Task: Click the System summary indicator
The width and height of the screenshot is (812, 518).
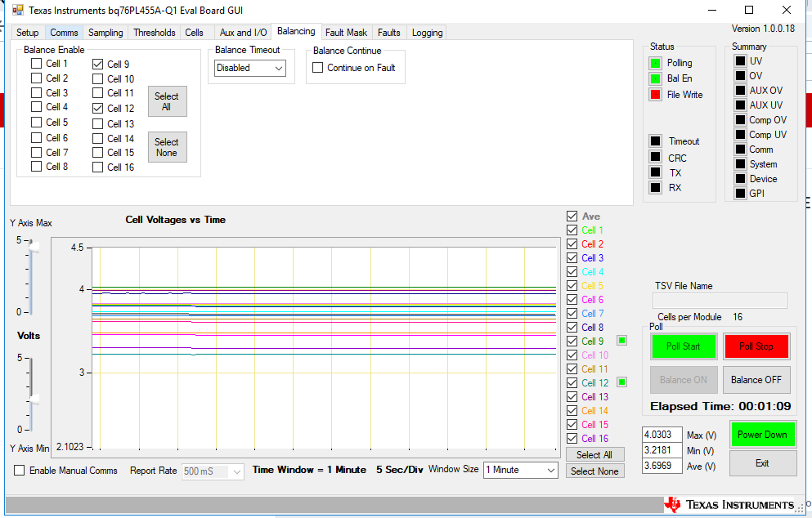Action: (741, 164)
